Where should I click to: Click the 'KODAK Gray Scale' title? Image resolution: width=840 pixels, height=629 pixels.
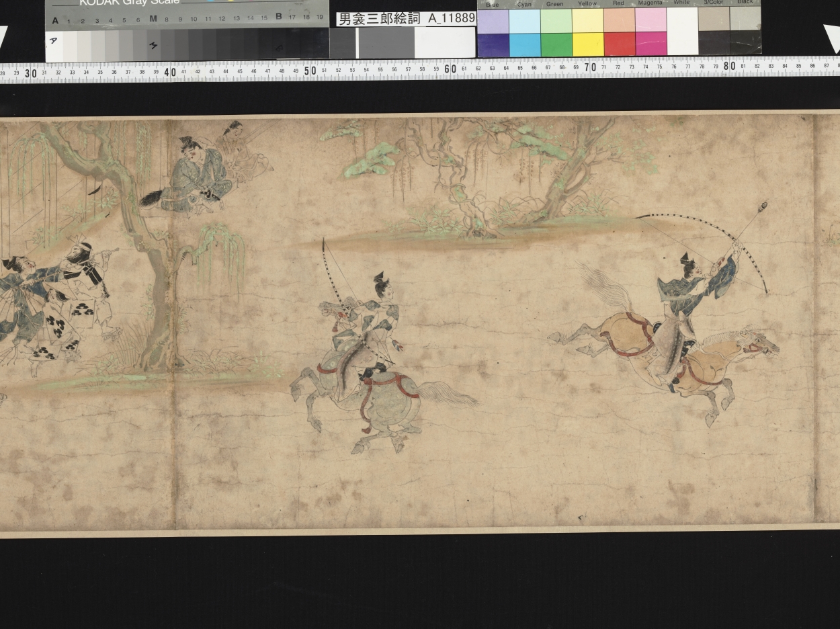pos(129,3)
